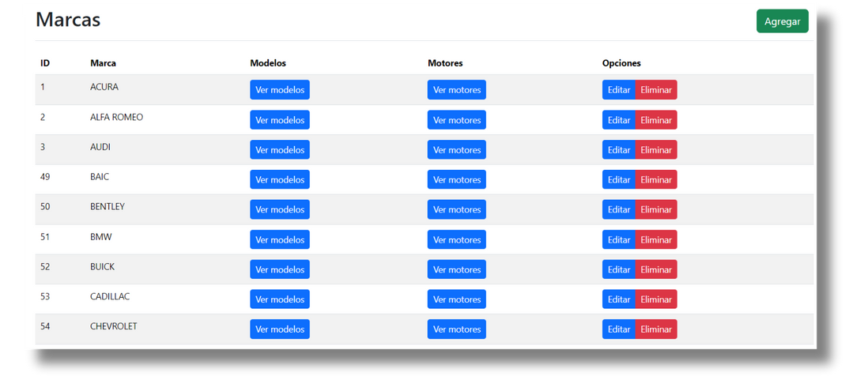868x380 pixels.
Task: Show models for ALFA ROMEO
Action: [280, 120]
